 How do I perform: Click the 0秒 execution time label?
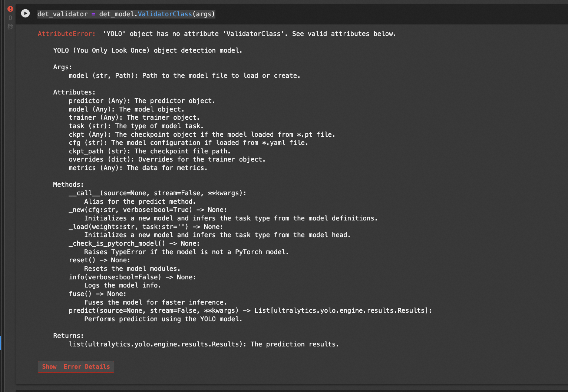pyautogui.click(x=10, y=22)
